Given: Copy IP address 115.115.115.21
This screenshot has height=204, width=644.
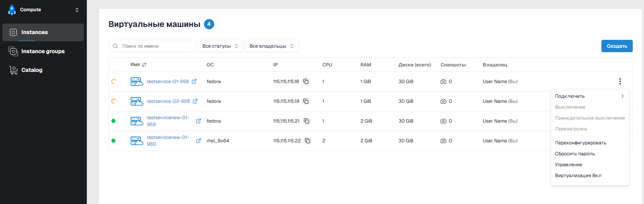Looking at the screenshot, I should coord(307,121).
